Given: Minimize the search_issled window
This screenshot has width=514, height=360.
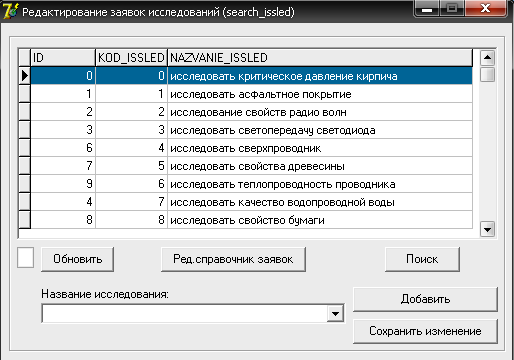Looking at the screenshot, I should (x=427, y=9).
